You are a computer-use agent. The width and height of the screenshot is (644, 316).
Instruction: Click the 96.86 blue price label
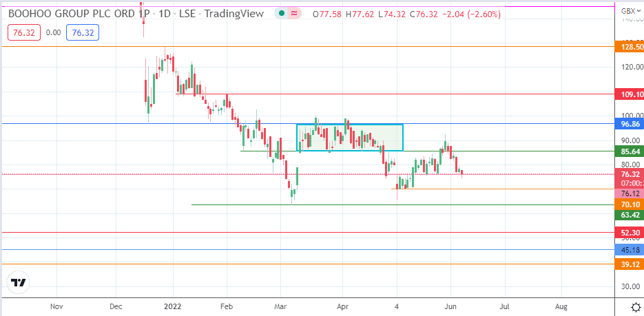[x=630, y=123]
